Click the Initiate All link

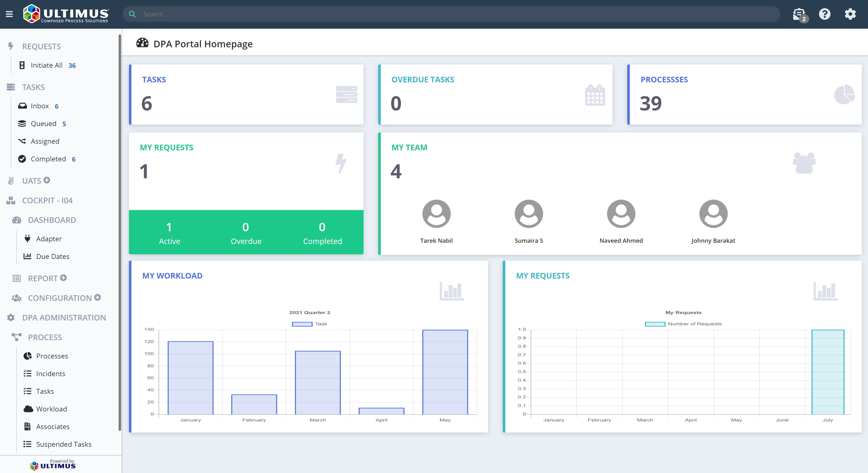tap(47, 65)
